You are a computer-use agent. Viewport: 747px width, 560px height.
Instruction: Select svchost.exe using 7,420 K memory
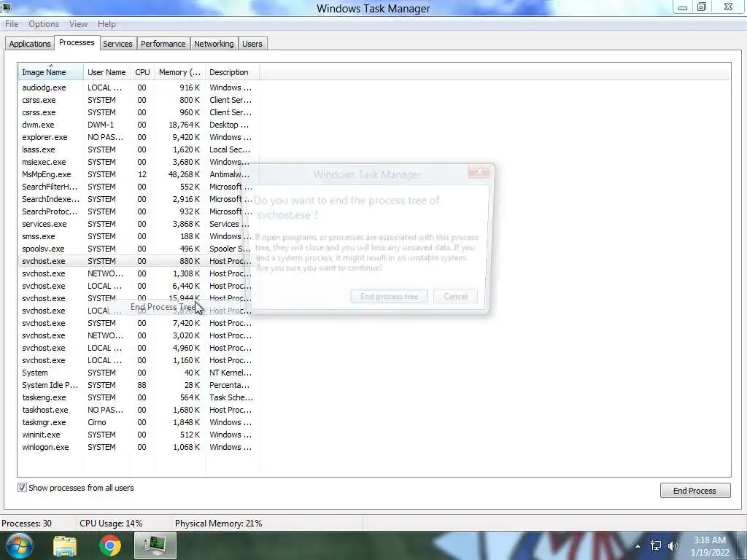(138, 323)
